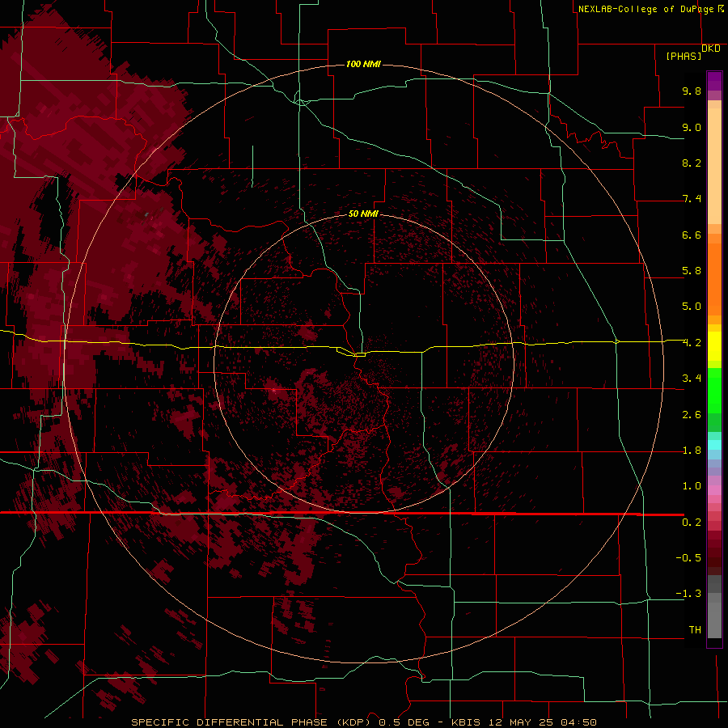This screenshot has height=728, width=728.
Task: Click the 5.0 legend value
Action: (692, 307)
